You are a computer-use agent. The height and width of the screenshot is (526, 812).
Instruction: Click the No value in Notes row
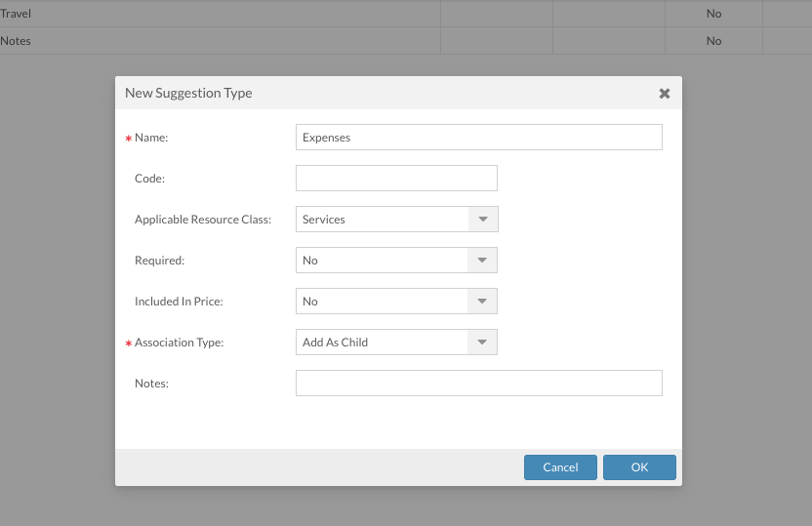(713, 41)
